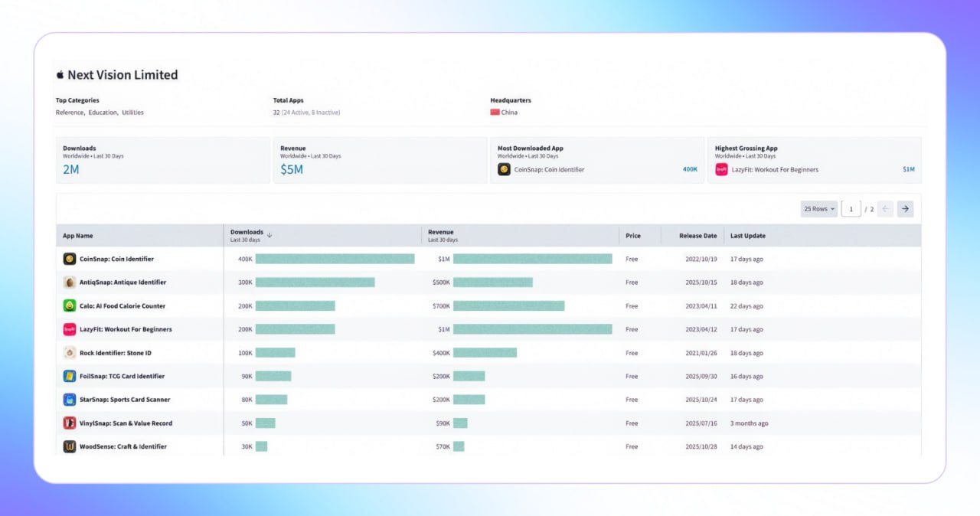Click the VinylSnap app icon
Image resolution: width=980 pixels, height=516 pixels.
click(70, 423)
